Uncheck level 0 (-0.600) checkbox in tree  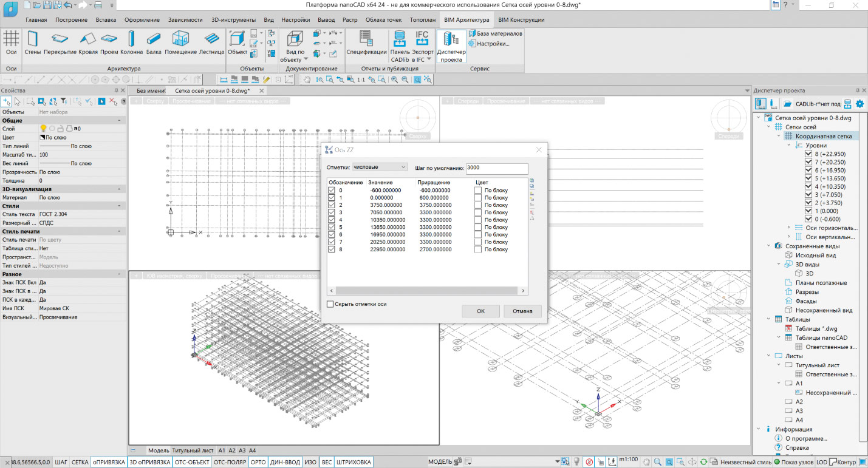pos(808,219)
